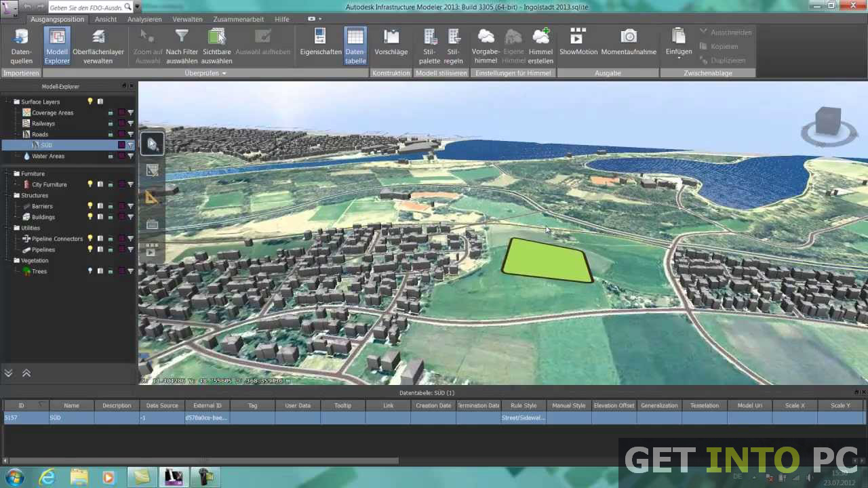Open the Einfügen dropdown arrow
Viewport: 868px width, 488px height.
pyautogui.click(x=678, y=59)
